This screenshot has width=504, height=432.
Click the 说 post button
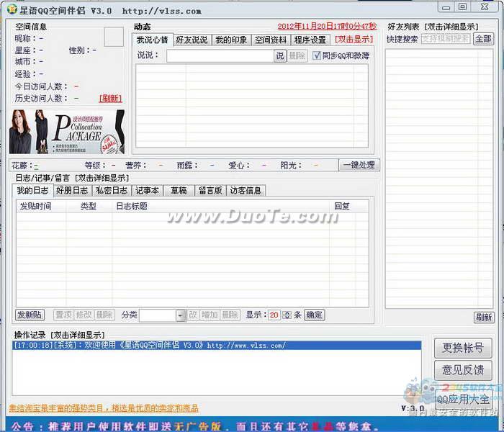click(x=280, y=55)
